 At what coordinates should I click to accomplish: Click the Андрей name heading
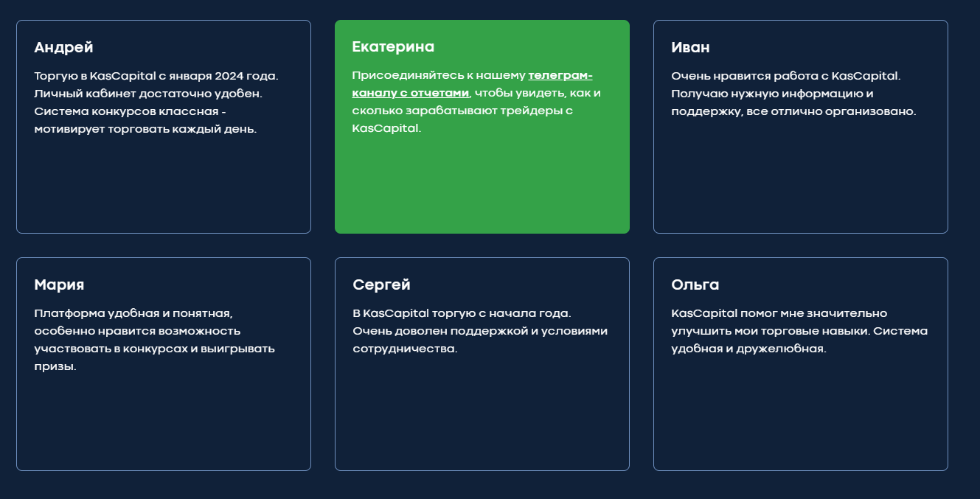coord(63,47)
